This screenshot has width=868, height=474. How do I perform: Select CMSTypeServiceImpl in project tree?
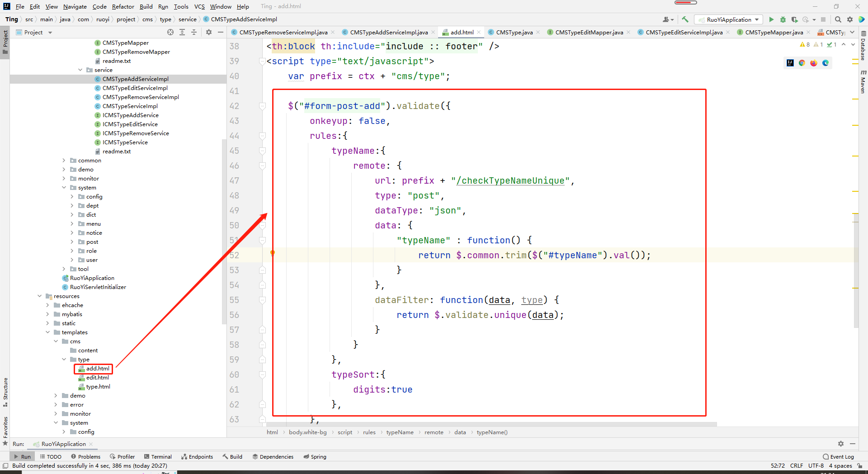pyautogui.click(x=130, y=106)
